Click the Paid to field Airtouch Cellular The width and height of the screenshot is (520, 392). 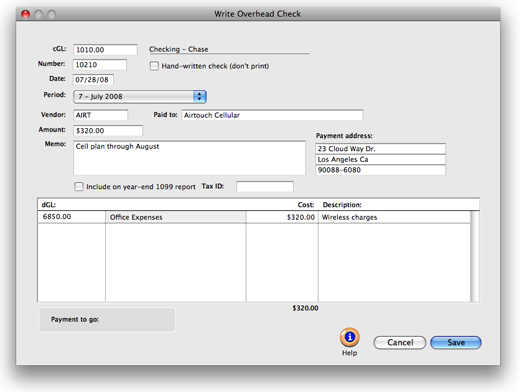point(272,115)
